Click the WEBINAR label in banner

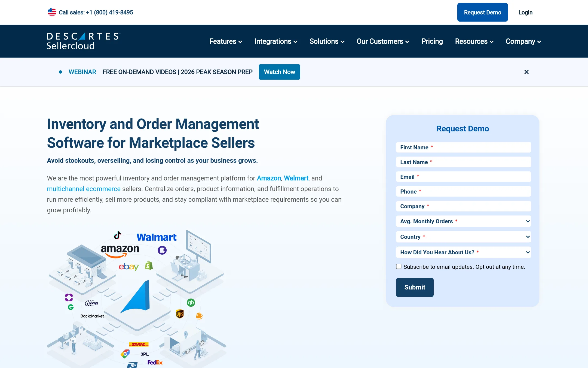[x=82, y=72]
